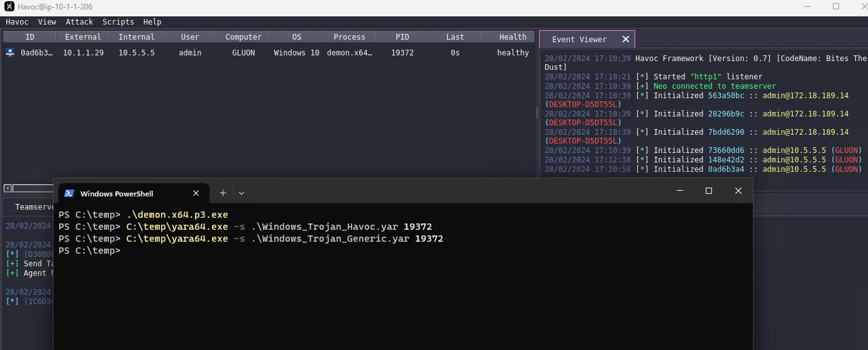Screen dimensions: 868x350
Task: Click the session table left scroll arrow
Action: [7, 188]
